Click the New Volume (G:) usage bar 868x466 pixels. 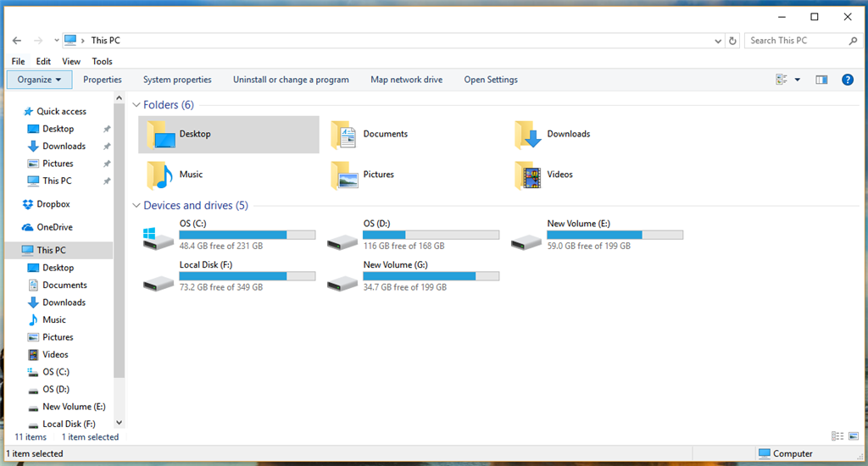click(431, 276)
